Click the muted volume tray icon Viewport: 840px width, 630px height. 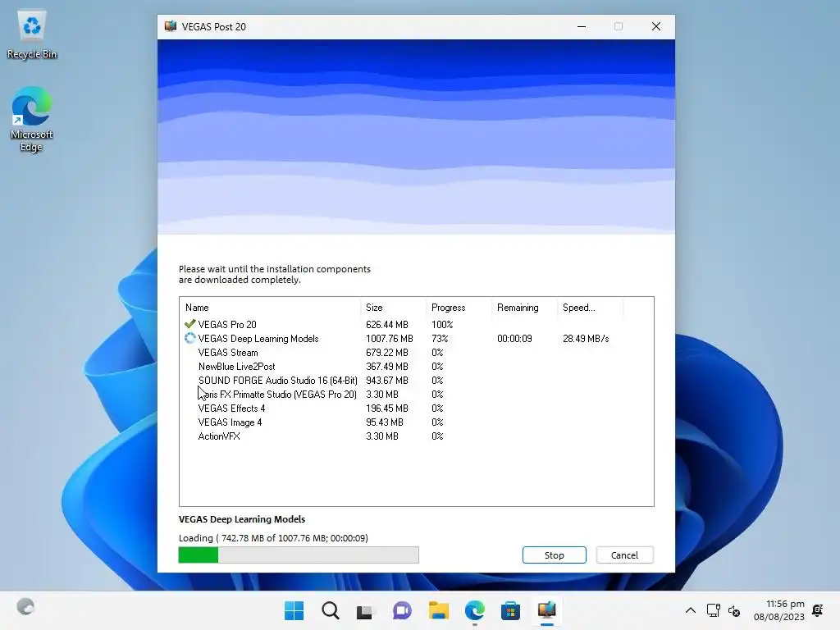(x=734, y=610)
